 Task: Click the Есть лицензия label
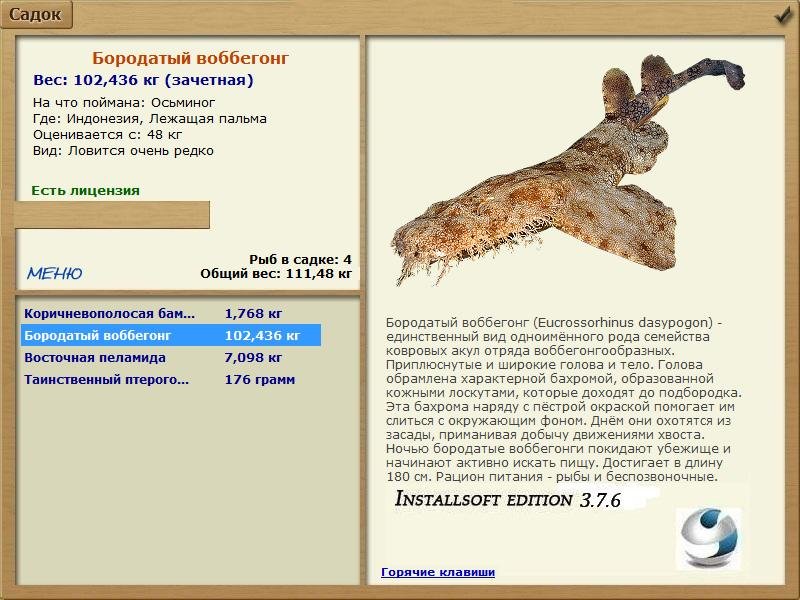pos(85,190)
